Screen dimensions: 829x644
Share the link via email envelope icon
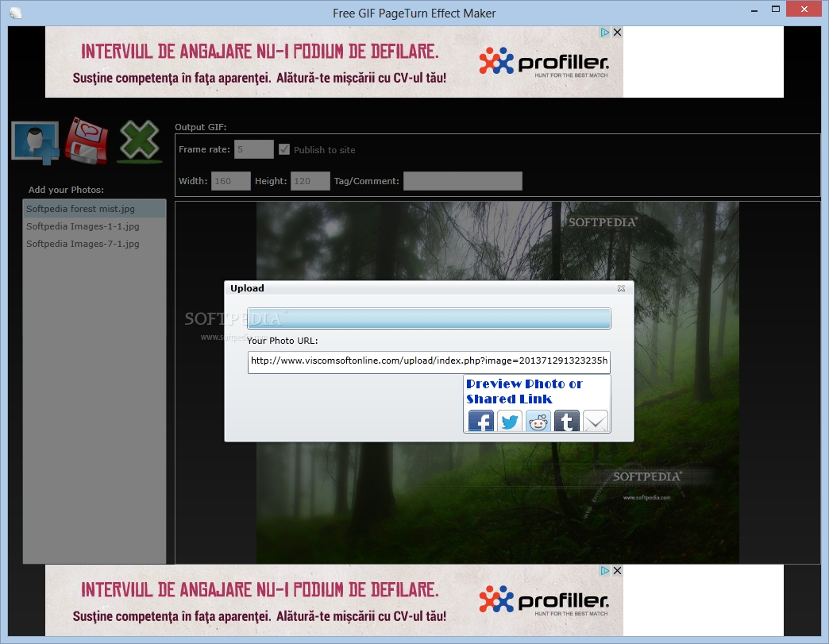(x=596, y=422)
